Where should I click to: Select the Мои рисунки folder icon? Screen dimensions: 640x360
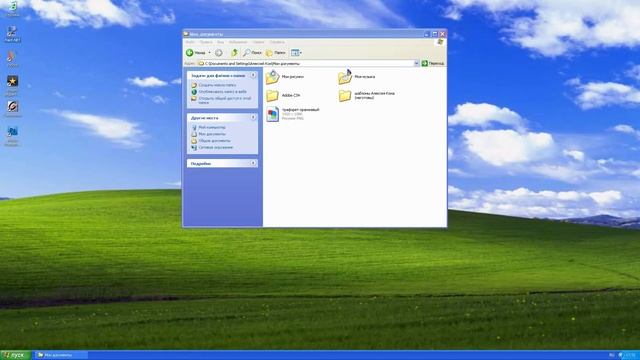point(272,77)
